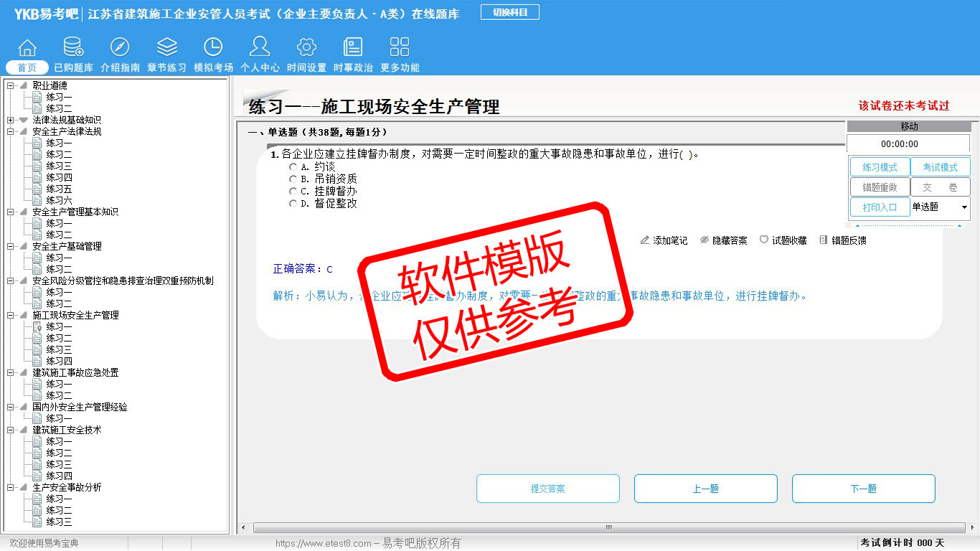Open 时间设置 gear icon
980x551 pixels.
pyautogui.click(x=306, y=48)
